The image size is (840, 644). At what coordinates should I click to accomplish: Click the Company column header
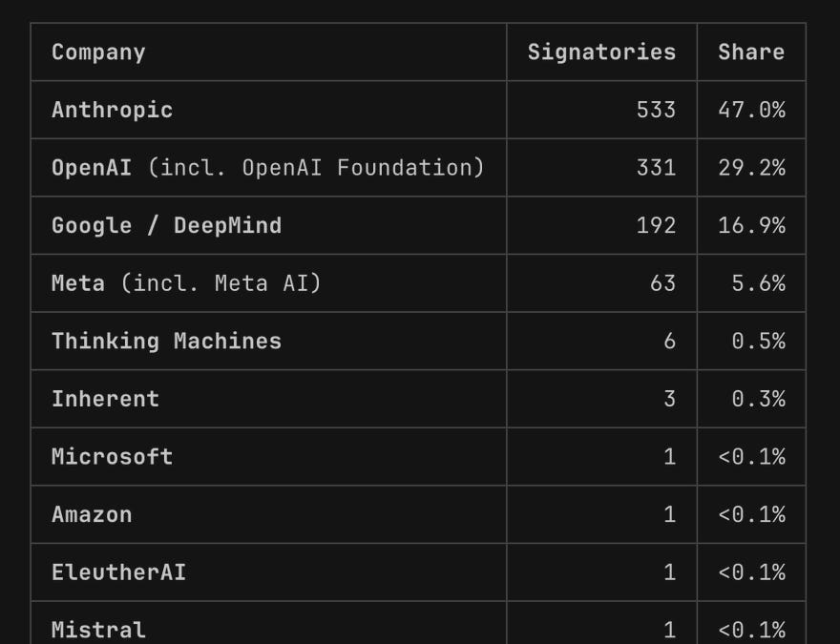click(98, 52)
